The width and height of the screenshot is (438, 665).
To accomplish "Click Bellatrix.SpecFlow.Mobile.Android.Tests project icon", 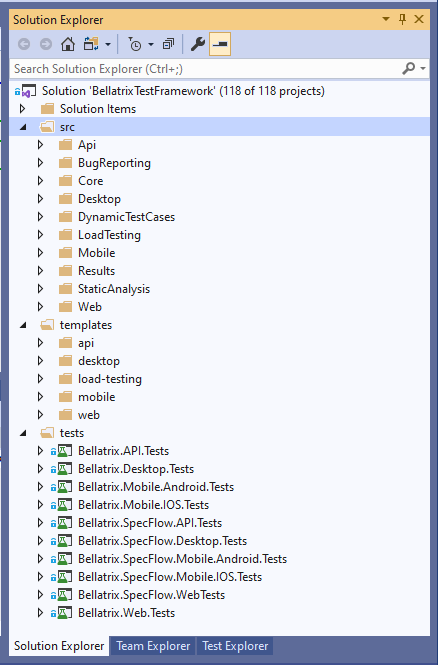I will pyautogui.click(x=64, y=559).
